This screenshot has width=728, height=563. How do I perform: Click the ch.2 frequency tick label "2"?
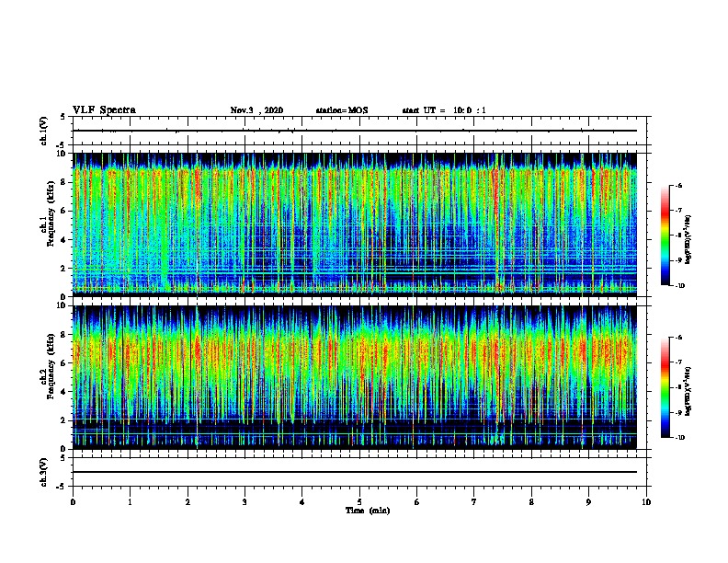[63, 420]
